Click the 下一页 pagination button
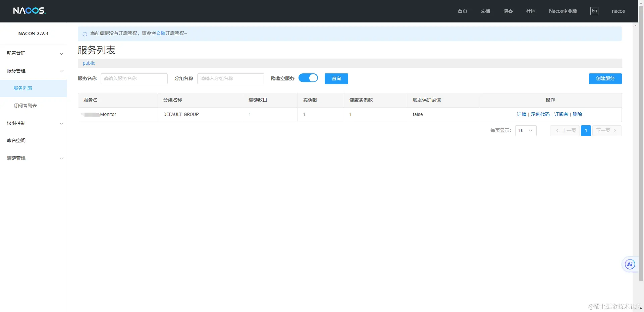Image resolution: width=644 pixels, height=312 pixels. coord(607,130)
